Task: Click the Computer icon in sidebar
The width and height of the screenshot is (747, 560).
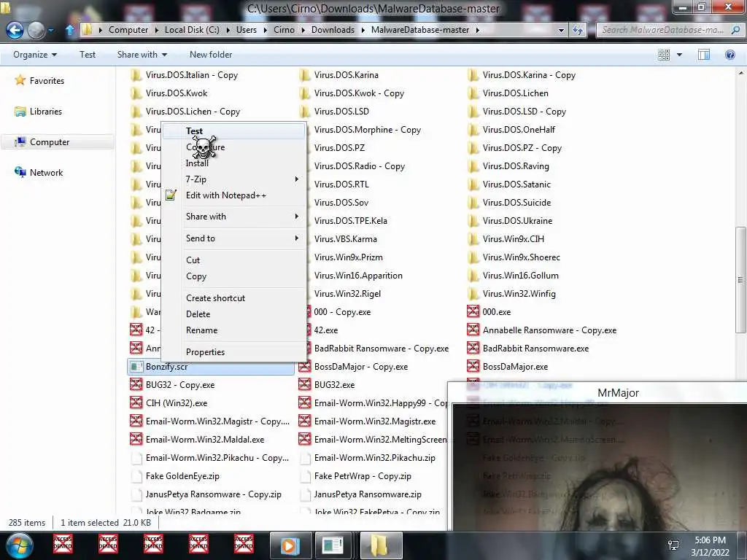Action: click(20, 142)
